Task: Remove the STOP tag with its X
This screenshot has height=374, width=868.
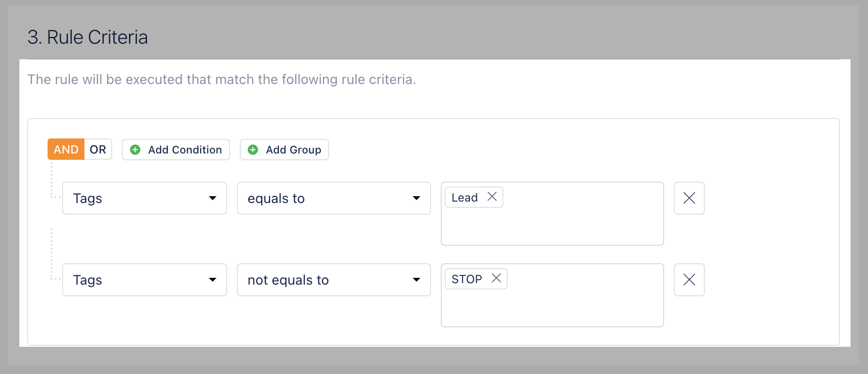Action: 496,278
